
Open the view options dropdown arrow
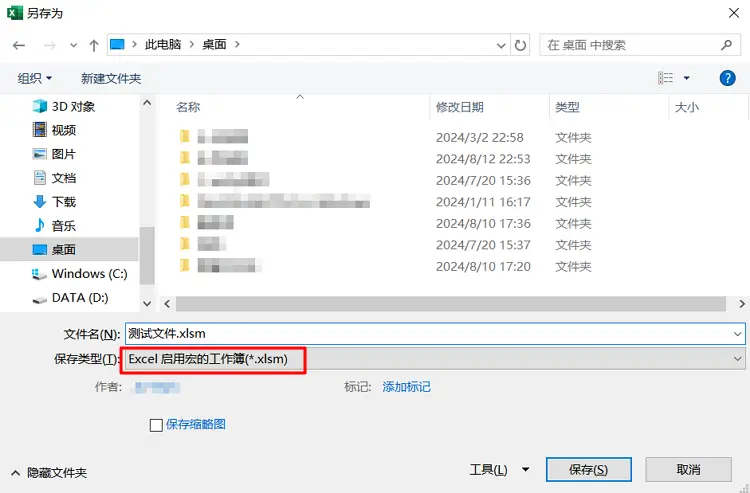(686, 78)
